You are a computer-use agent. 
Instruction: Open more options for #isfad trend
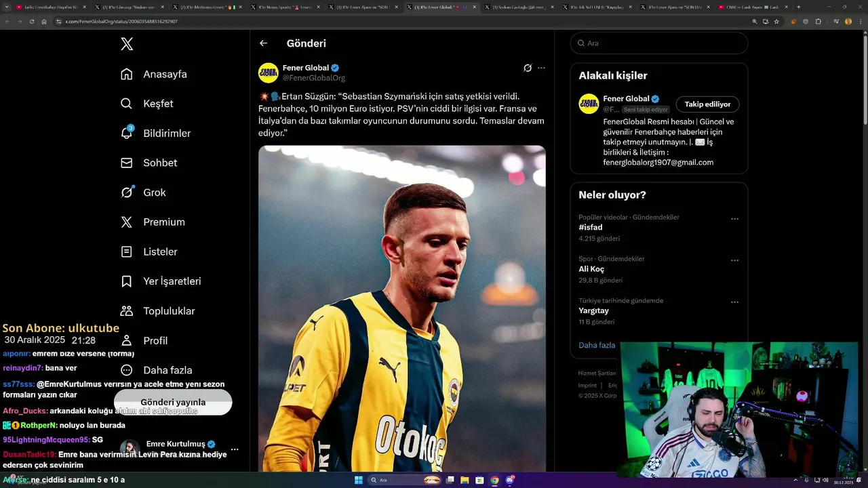734,219
